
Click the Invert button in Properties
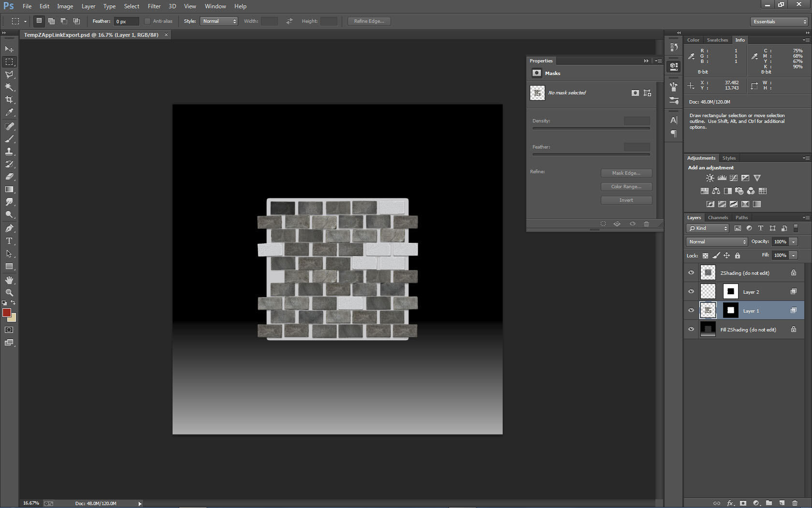(x=626, y=200)
